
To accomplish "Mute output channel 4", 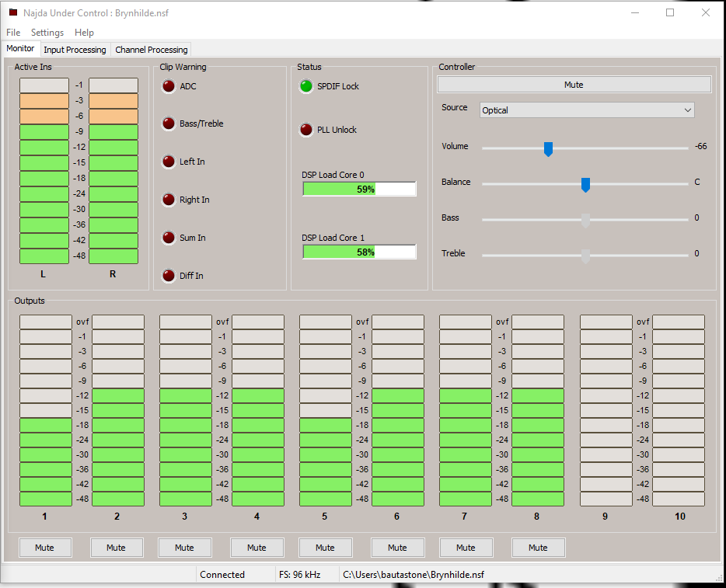I will [x=257, y=548].
